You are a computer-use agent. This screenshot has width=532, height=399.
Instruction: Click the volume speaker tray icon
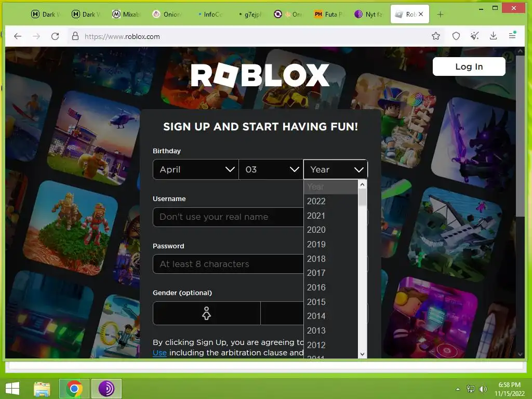[x=483, y=389]
